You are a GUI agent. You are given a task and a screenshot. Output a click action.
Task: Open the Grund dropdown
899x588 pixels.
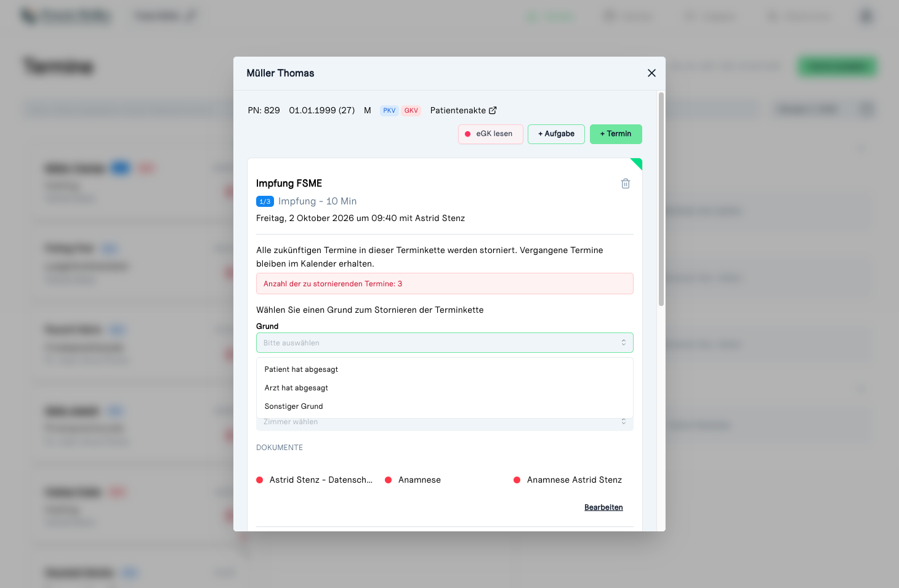(x=445, y=343)
